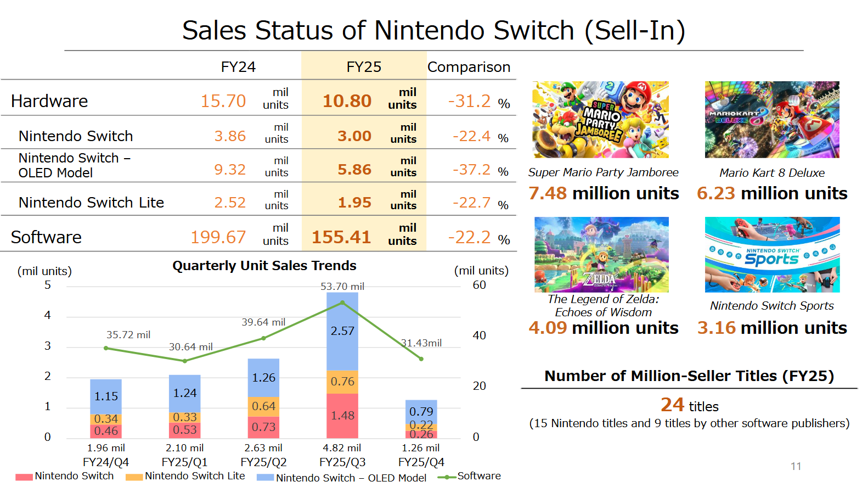Click the FY25 column header
The width and height of the screenshot is (868, 487).
[364, 67]
